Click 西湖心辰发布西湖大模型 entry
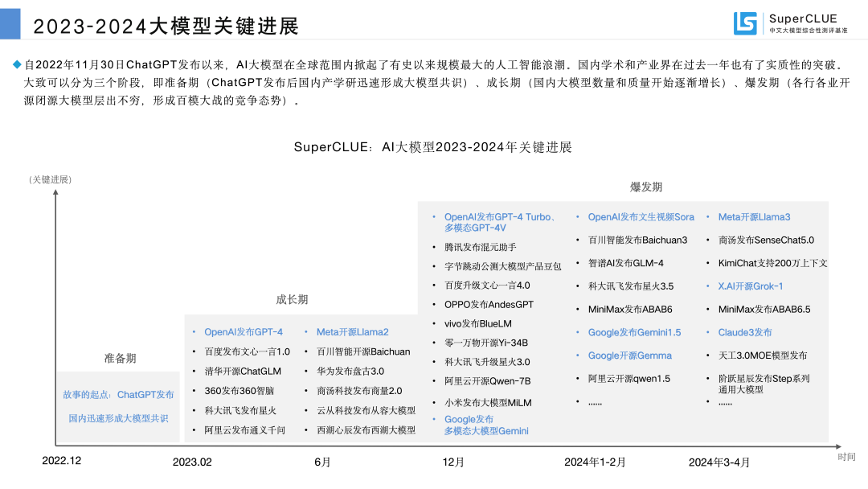 (x=366, y=430)
